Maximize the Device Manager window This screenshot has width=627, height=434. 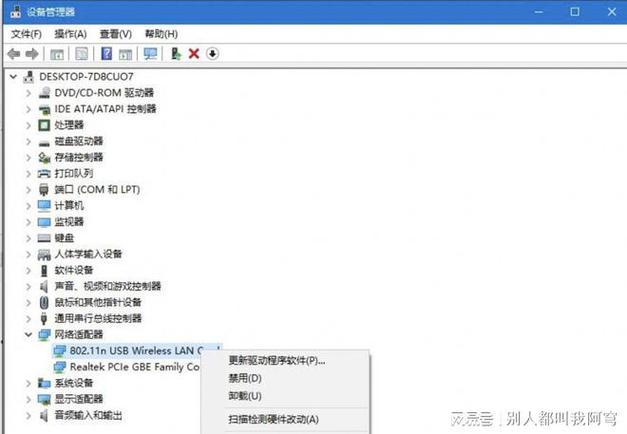tap(575, 12)
